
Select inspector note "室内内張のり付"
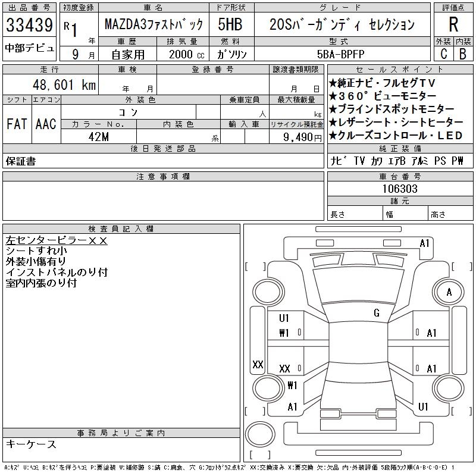[x=41, y=283]
